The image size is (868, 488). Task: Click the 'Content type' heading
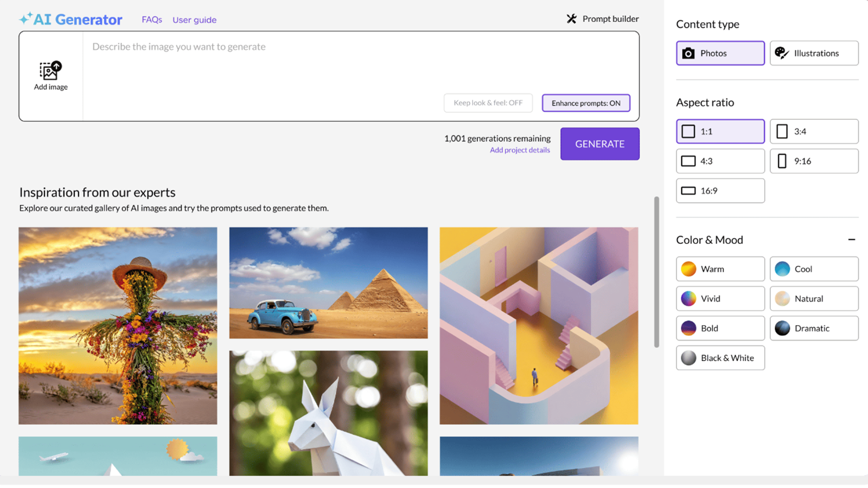tap(707, 24)
